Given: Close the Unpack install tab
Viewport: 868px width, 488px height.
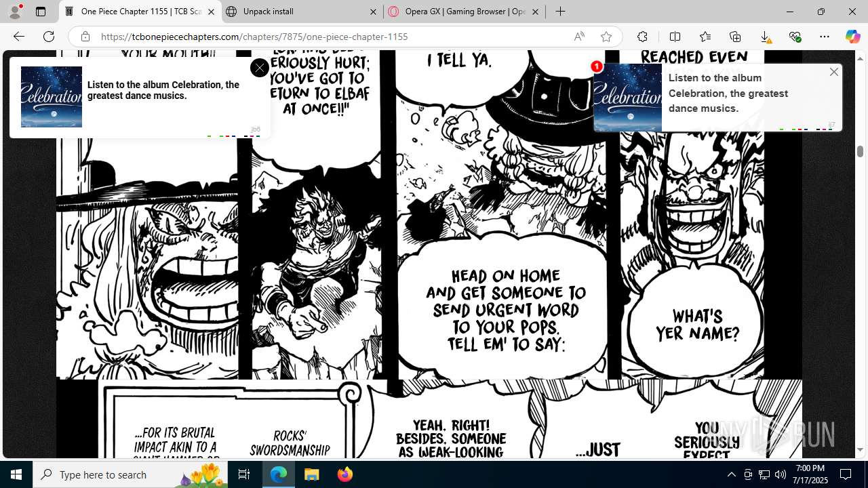Looking at the screenshot, I should click(x=374, y=12).
